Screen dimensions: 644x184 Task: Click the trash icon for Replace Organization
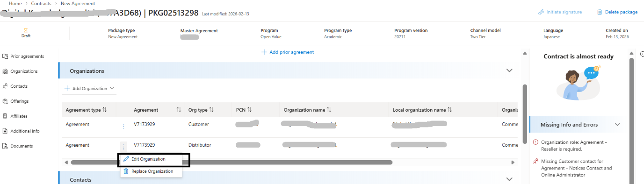126,171
